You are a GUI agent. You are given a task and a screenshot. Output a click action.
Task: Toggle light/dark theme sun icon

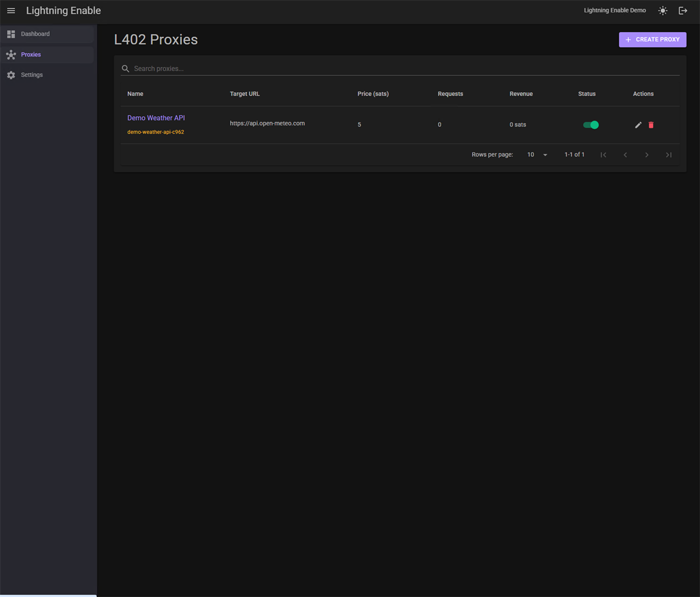tap(663, 11)
